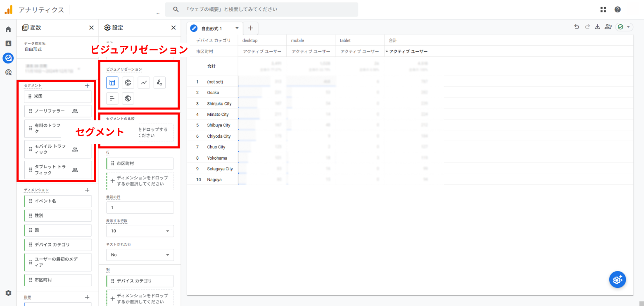This screenshot has height=306, width=644.
Task: Click the 市区町村 row chip in settings
Action: pos(140,163)
